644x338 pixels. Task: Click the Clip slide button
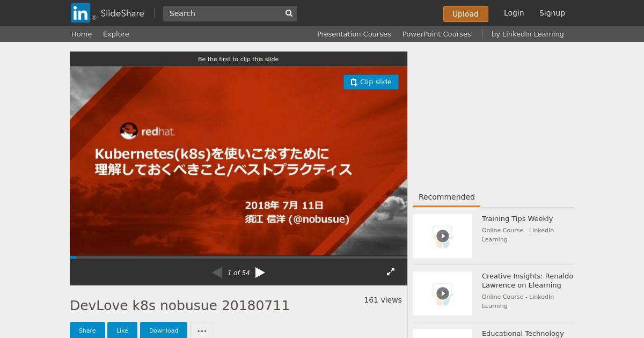point(371,82)
